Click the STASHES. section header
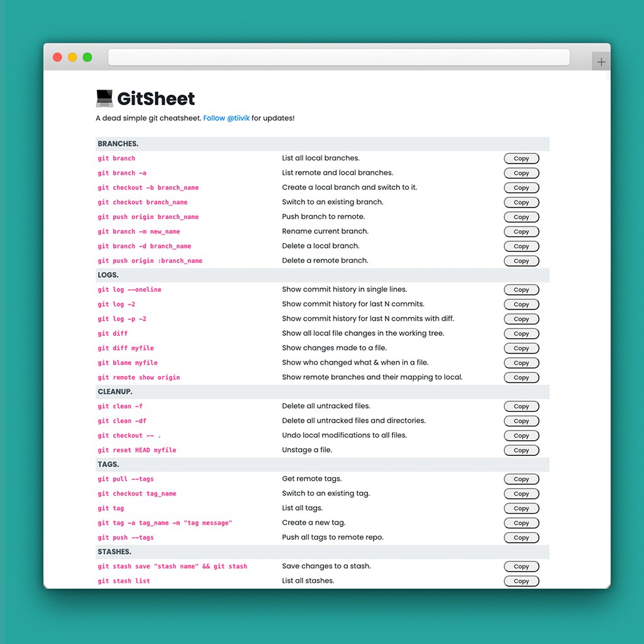This screenshot has width=644, height=644. point(323,552)
